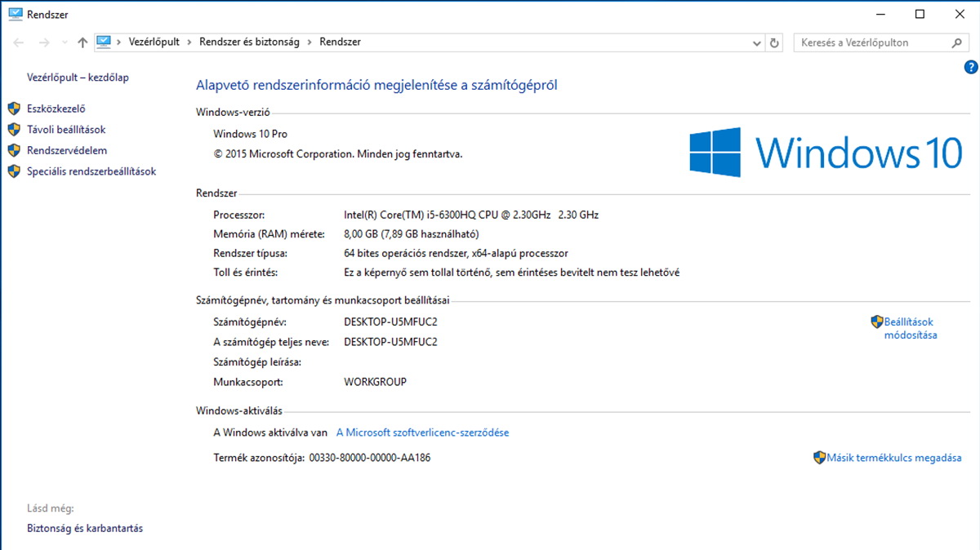Screen dimensions: 980x550
Task: Go up one level with the Up arrow
Action: (82, 42)
